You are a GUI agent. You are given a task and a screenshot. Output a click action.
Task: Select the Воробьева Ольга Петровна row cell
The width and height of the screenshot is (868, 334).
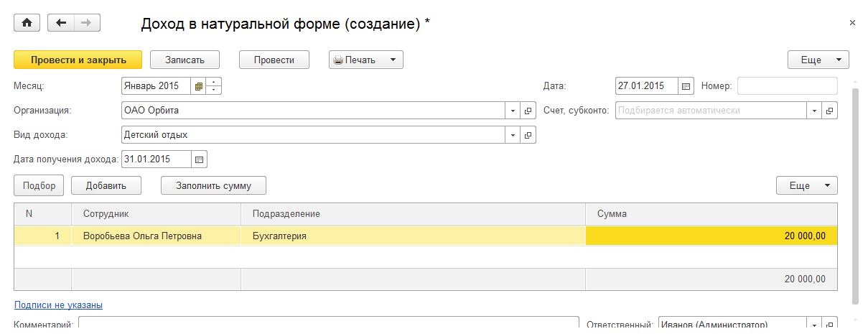[142, 236]
